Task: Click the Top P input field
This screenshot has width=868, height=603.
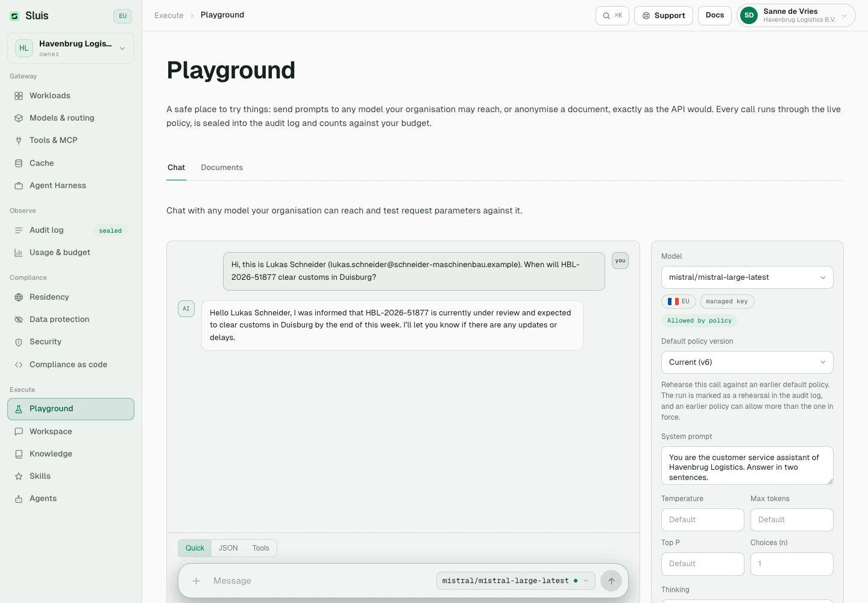Action: click(703, 564)
